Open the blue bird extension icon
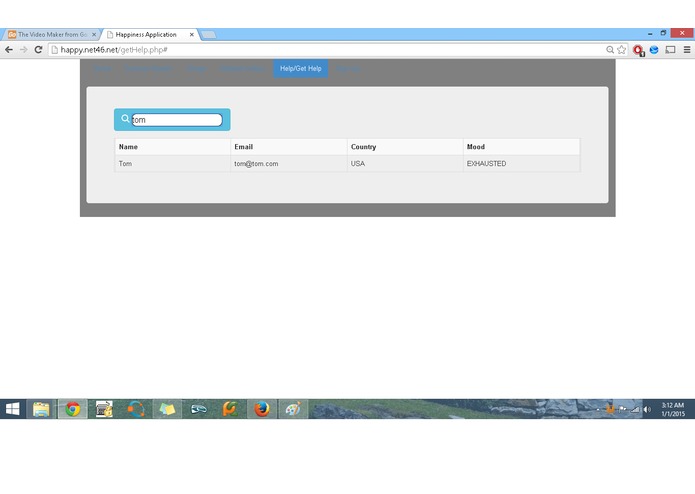This screenshot has width=695, height=494. pyautogui.click(x=654, y=50)
